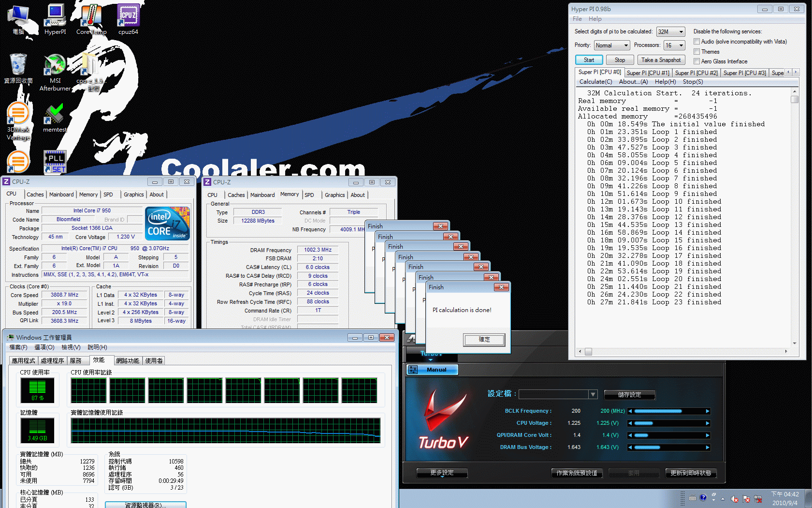Open Resource Monitor button in Task Manager
The width and height of the screenshot is (812, 508).
point(145,505)
